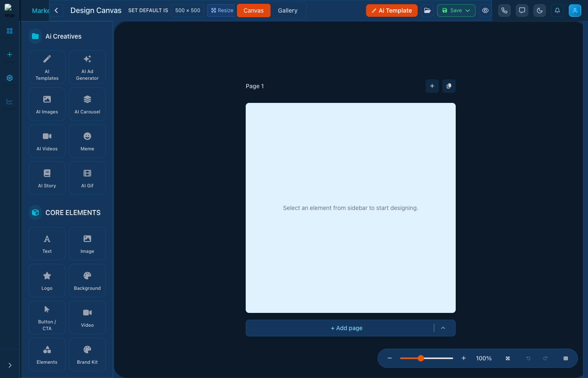Duplicate Page 1 with copy icon
The image size is (588, 378).
pyautogui.click(x=449, y=86)
